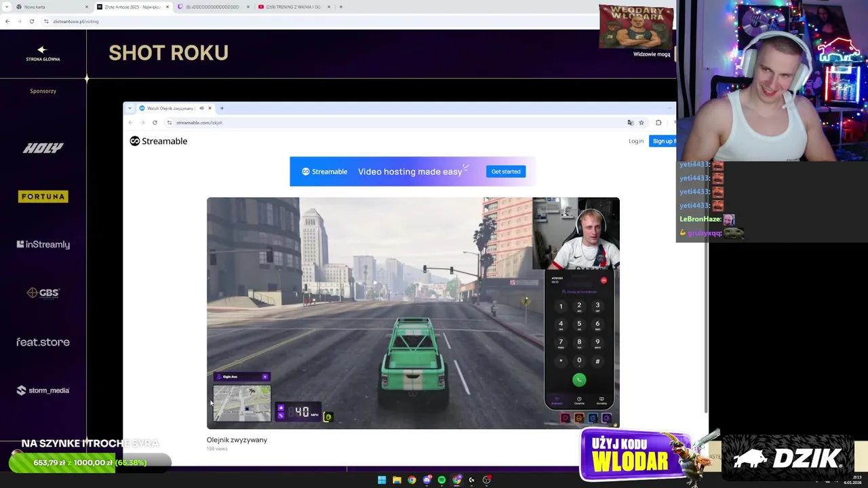Click the DZIK logo
This screenshot has width=868, height=488.
[787, 457]
